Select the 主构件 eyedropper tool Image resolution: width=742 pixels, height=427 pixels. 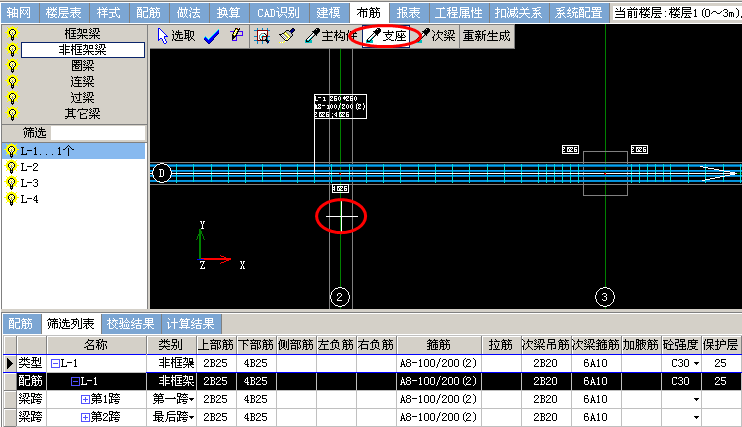[331, 36]
